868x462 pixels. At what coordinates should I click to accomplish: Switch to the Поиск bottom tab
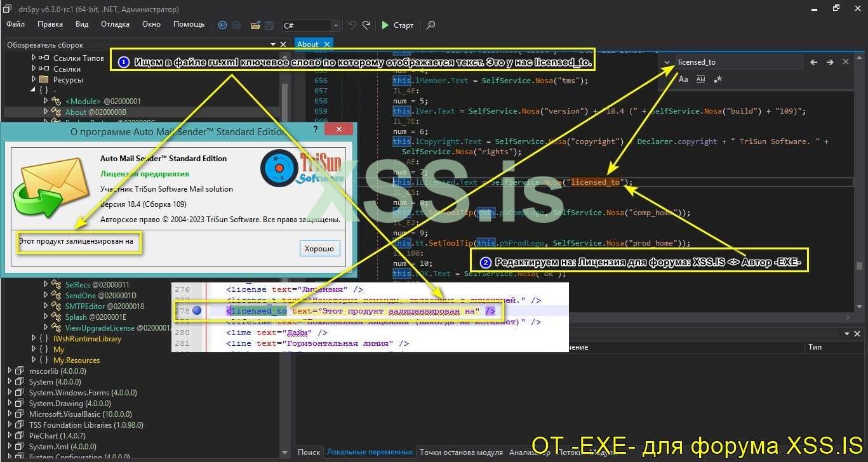click(x=309, y=452)
